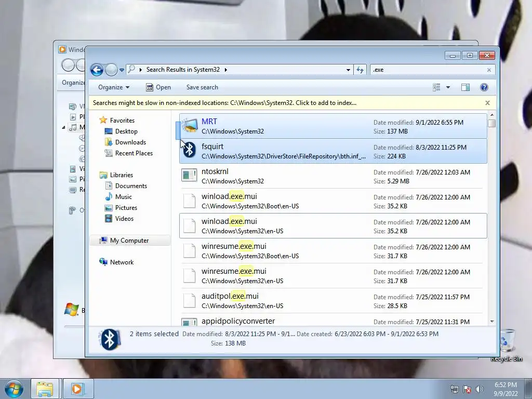Open Desktop in Favorites

pyautogui.click(x=126, y=131)
